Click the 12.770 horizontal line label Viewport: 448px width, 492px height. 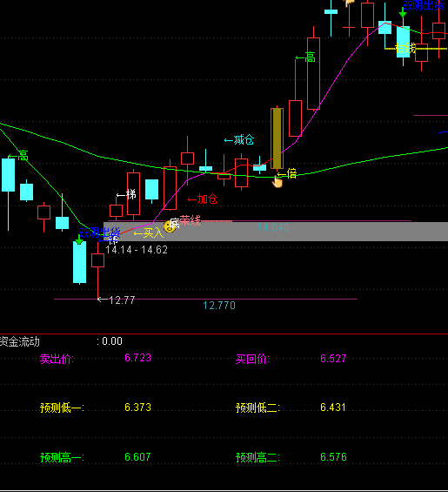(x=219, y=306)
